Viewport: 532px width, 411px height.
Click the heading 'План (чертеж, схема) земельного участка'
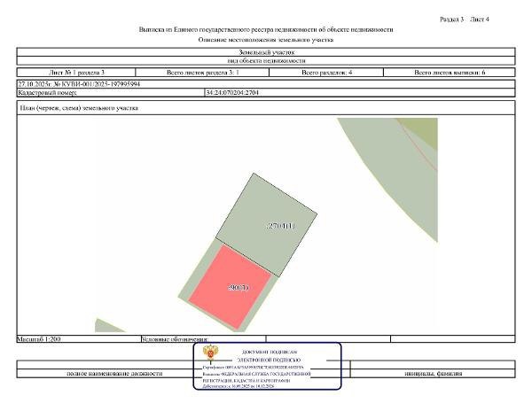(79, 108)
